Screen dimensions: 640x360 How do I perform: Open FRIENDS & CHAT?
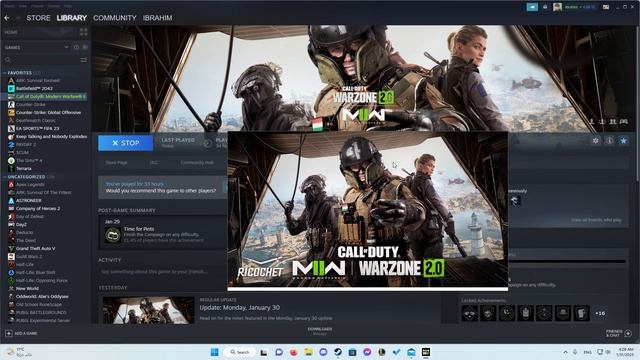[619, 333]
